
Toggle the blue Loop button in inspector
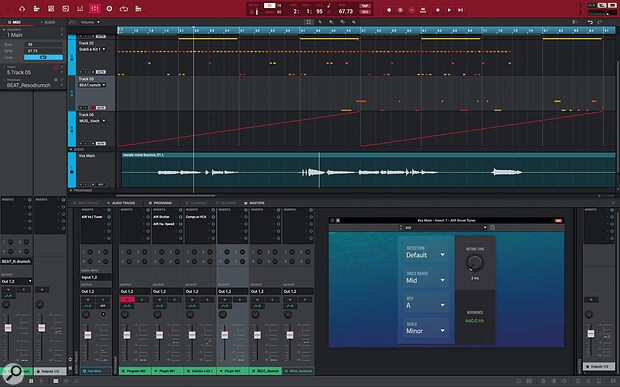(43, 57)
